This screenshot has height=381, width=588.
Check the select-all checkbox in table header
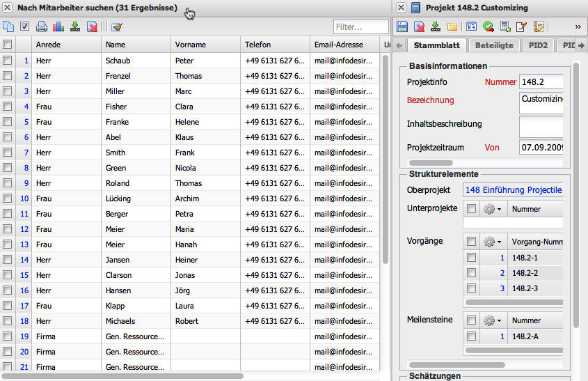coord(8,45)
